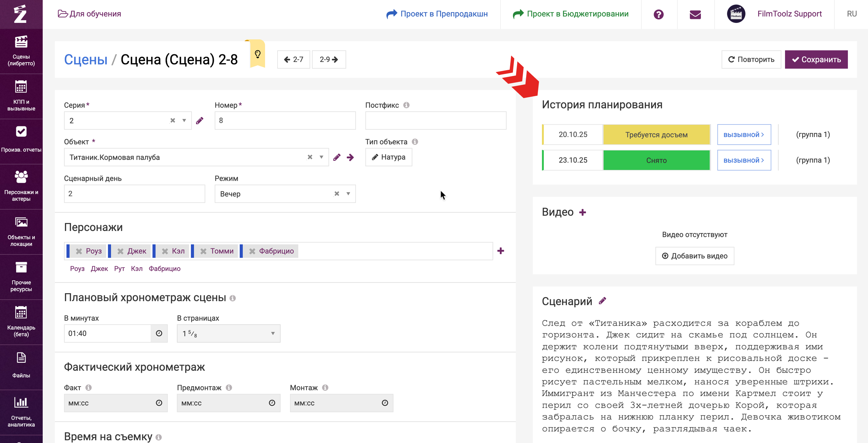Click the arrow icon beside the Объект field
The image size is (868, 443).
pyautogui.click(x=350, y=157)
